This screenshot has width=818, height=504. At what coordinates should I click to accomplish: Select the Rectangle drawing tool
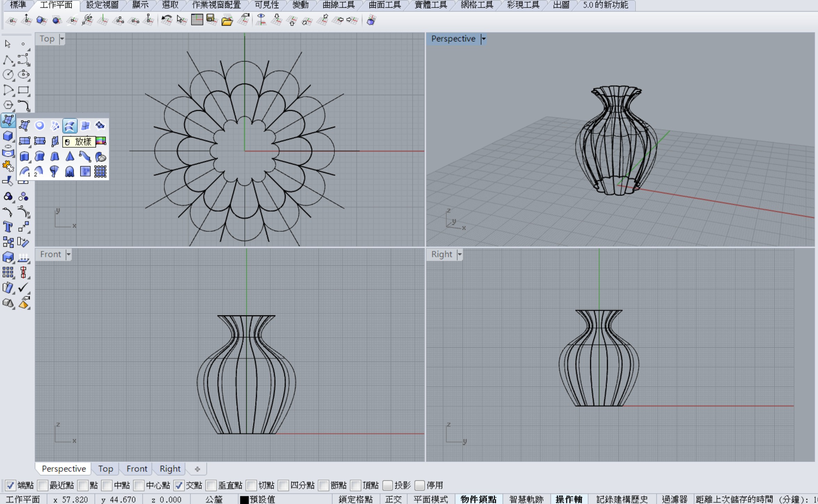(24, 90)
